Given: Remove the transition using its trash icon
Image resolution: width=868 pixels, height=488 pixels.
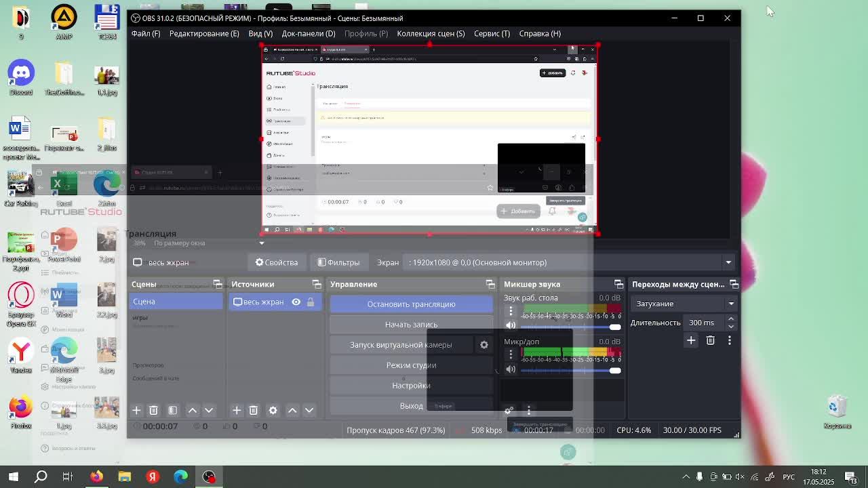Looking at the screenshot, I should (711, 340).
